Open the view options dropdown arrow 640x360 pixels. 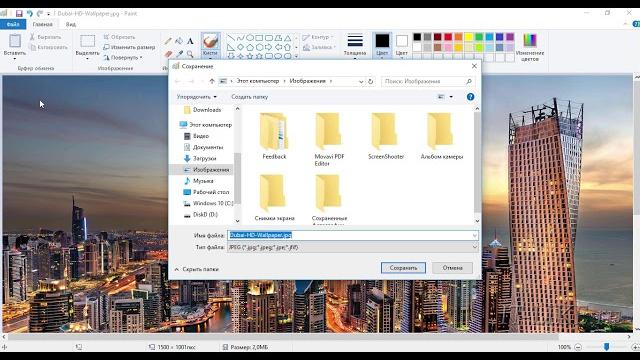pos(451,97)
